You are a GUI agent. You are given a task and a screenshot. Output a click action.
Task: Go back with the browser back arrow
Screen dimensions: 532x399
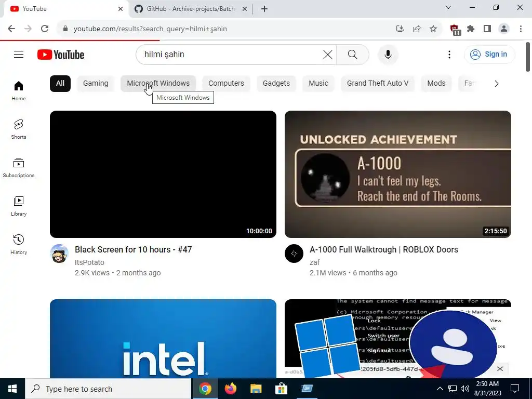[x=11, y=29]
